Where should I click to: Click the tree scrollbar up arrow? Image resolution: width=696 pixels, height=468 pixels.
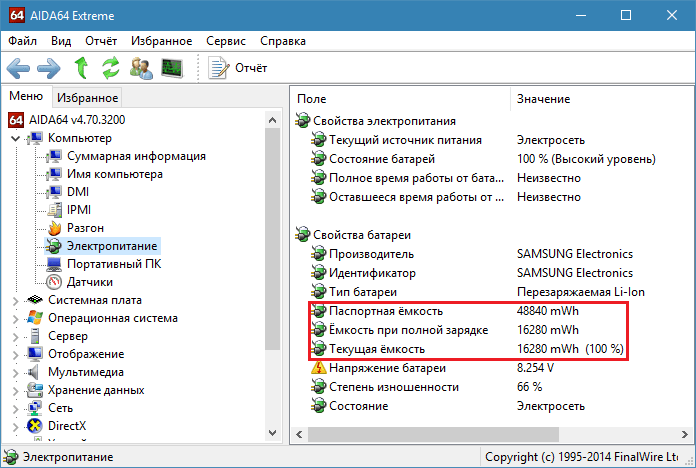pyautogui.click(x=273, y=120)
